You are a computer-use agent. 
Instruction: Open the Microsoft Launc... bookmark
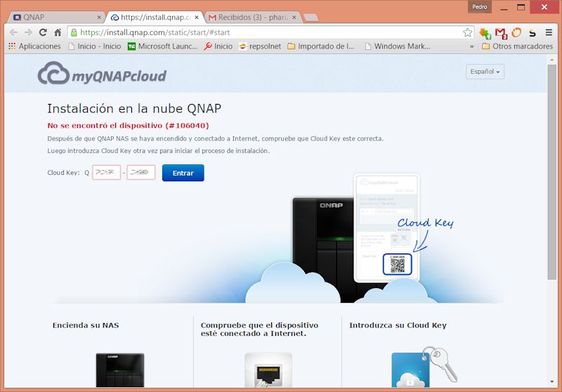pos(163,46)
